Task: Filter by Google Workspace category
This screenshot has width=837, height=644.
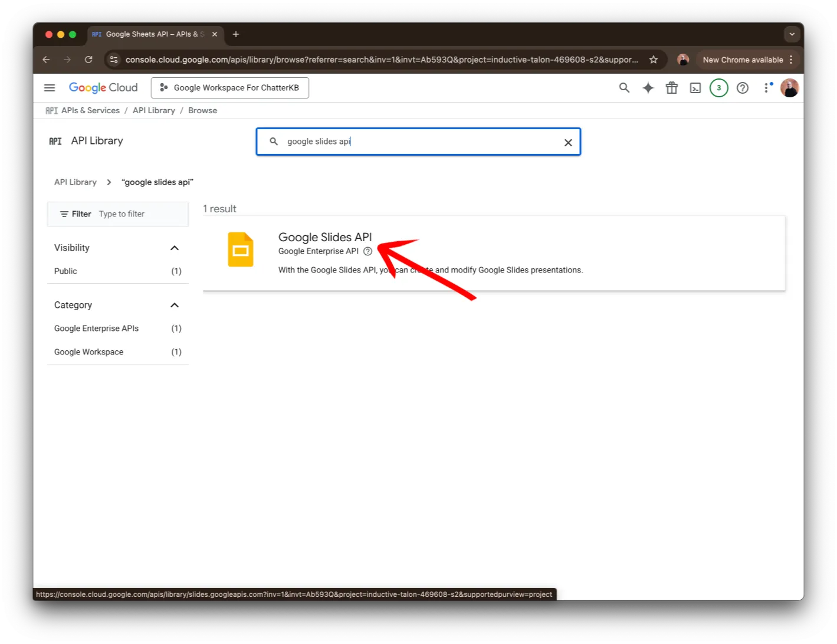Action: [118, 352]
